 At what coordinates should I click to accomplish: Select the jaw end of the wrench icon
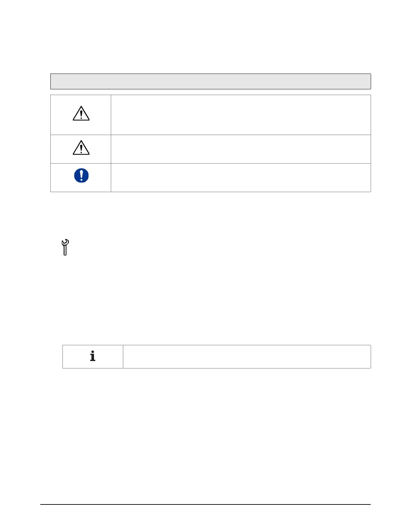[x=65, y=242]
